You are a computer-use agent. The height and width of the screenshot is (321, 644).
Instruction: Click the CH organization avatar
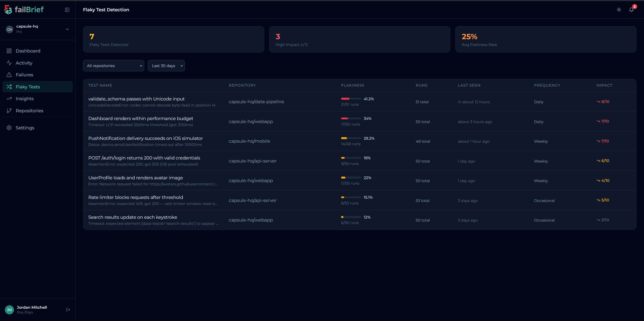[10, 29]
